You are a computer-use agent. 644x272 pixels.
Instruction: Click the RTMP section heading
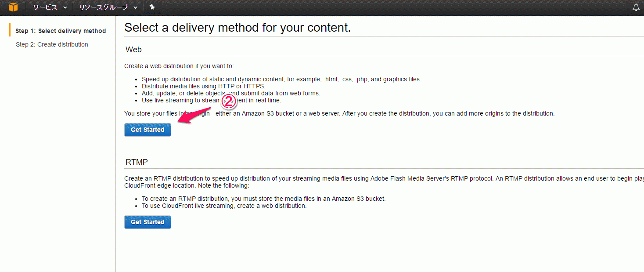[x=137, y=162]
